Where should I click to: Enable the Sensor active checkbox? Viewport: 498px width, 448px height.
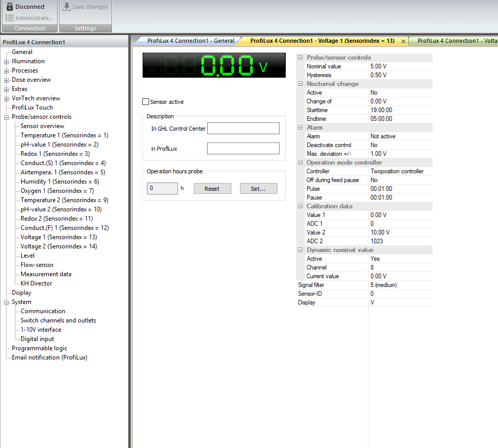click(x=146, y=102)
